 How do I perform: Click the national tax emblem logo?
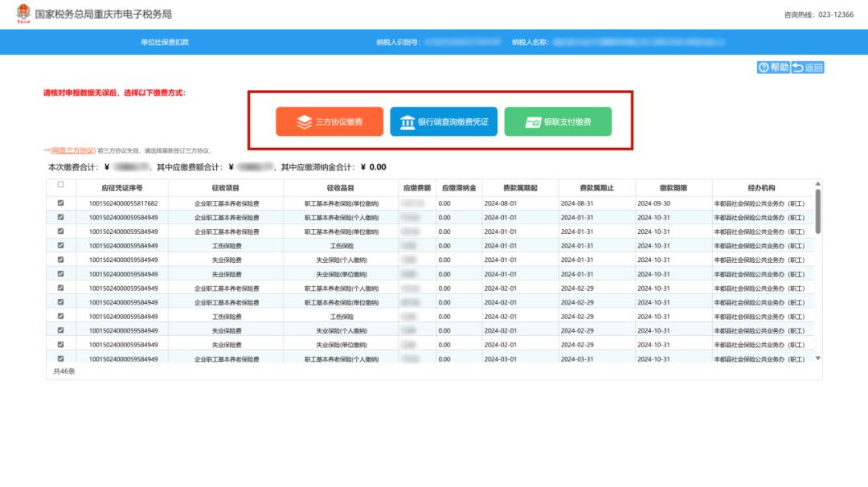click(23, 14)
